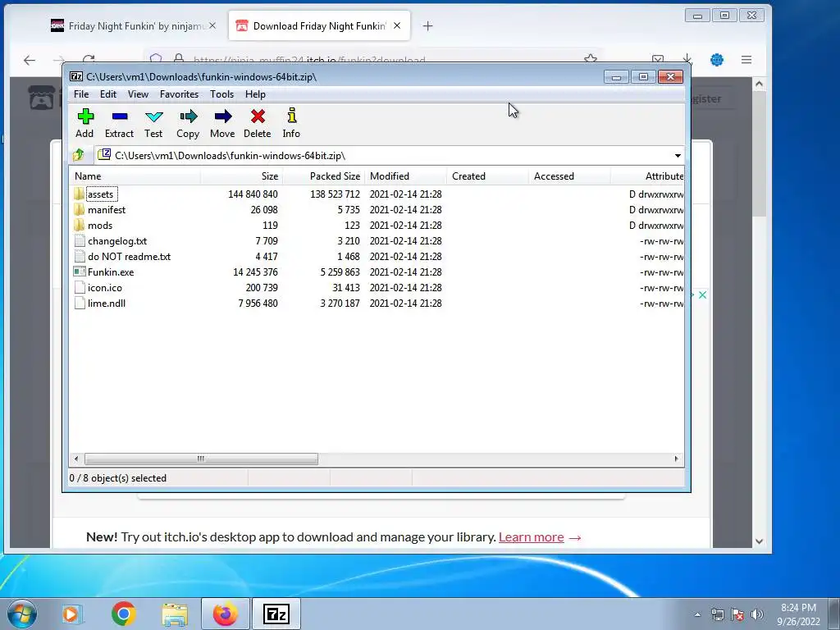Sort by the Name column header
The height and width of the screenshot is (630, 840).
pyautogui.click(x=135, y=176)
